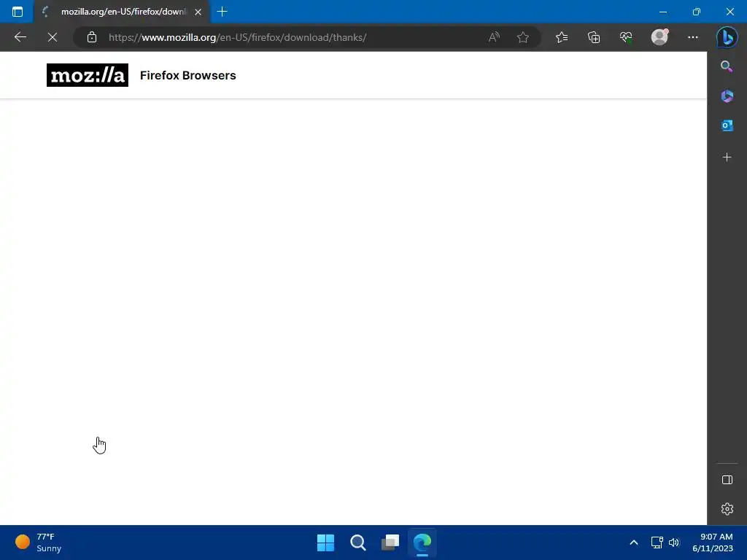Open the Firefox Browsers link
The image size is (747, 560).
(x=187, y=75)
